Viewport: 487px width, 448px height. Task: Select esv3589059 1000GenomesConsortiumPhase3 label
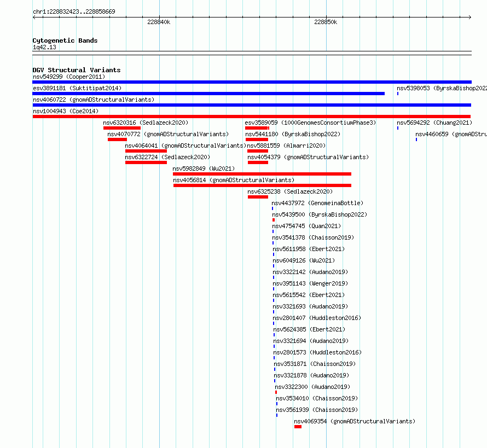310,123
